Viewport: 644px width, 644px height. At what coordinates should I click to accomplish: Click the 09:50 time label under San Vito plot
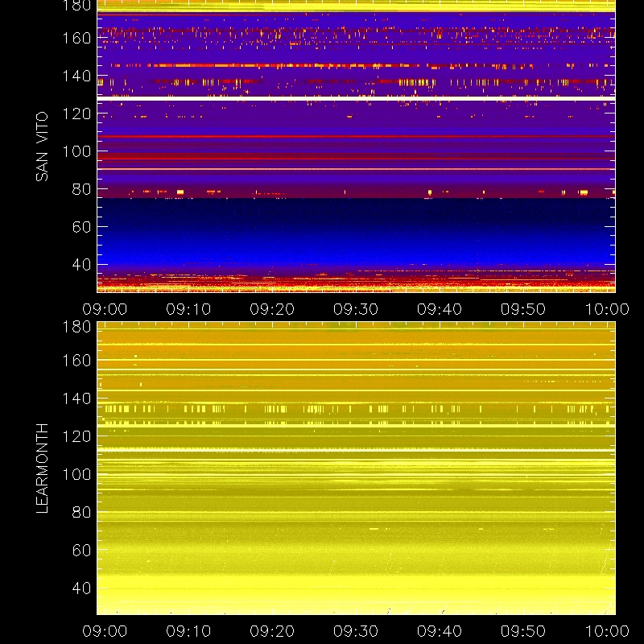click(x=522, y=309)
